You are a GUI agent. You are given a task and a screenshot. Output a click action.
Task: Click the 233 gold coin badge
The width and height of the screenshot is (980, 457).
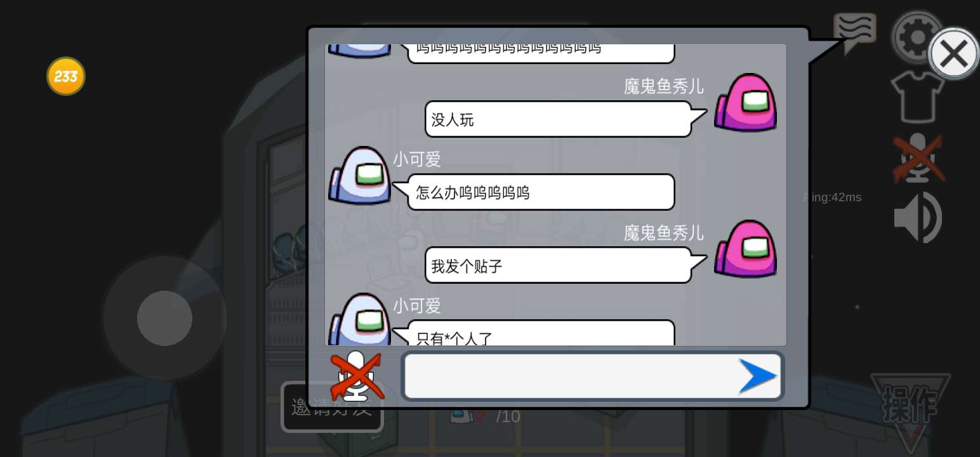[x=66, y=77]
